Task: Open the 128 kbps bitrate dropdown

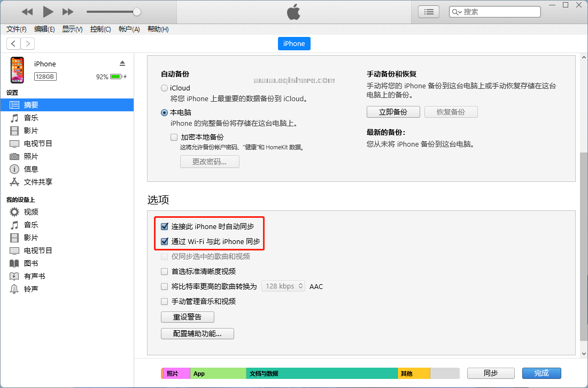Action: pyautogui.click(x=283, y=286)
